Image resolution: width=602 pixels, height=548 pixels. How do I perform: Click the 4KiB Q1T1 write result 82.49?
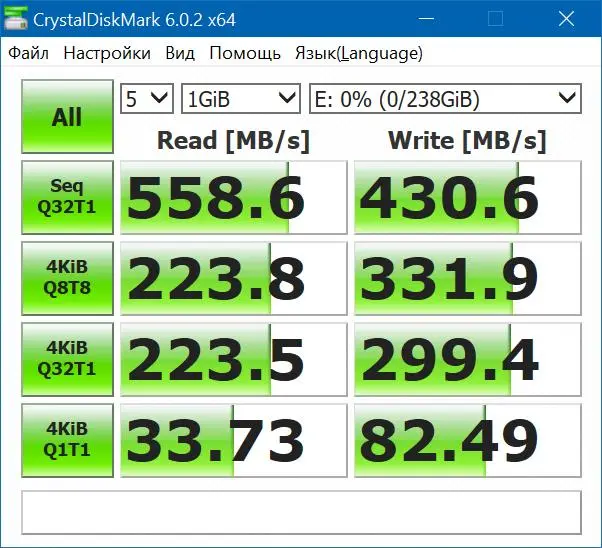[x=468, y=440]
